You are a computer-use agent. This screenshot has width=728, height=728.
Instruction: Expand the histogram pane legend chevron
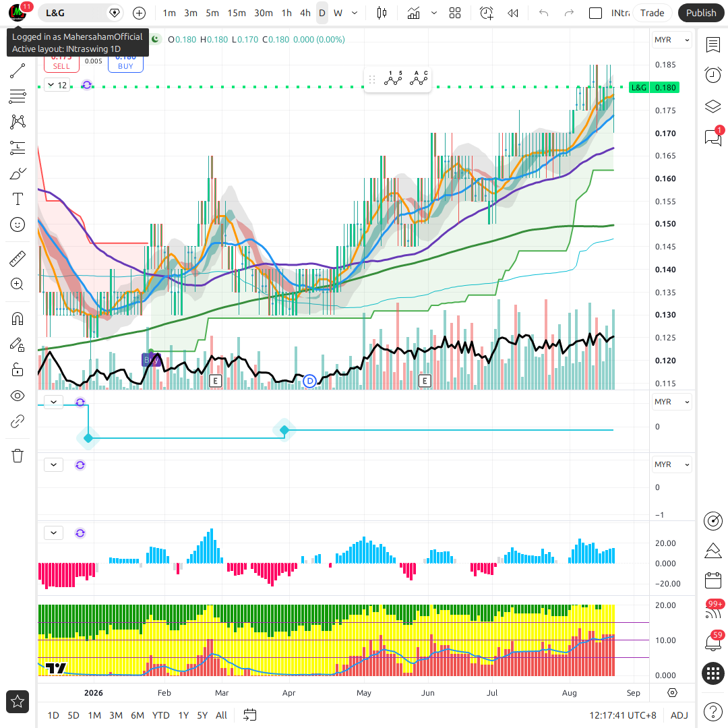53,533
